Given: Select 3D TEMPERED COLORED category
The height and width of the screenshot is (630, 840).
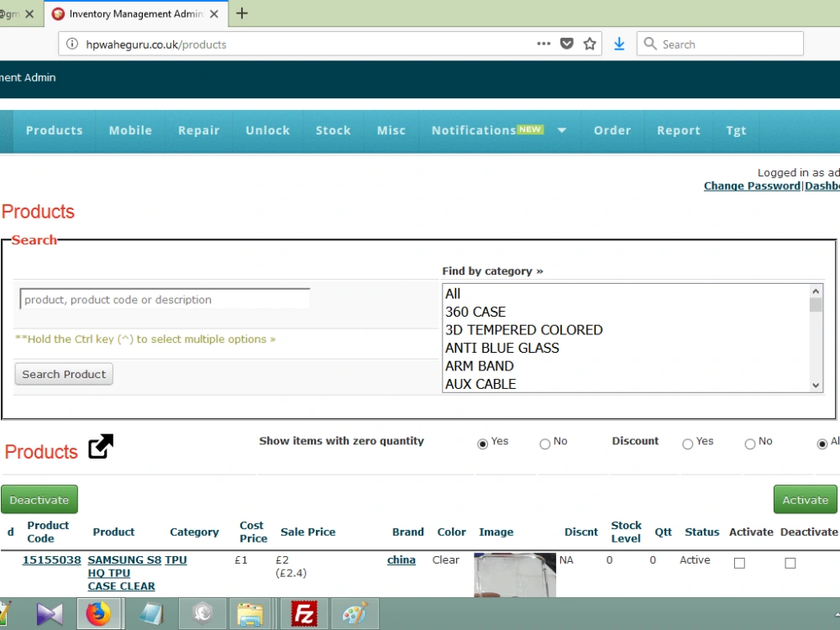Looking at the screenshot, I should point(627,330).
